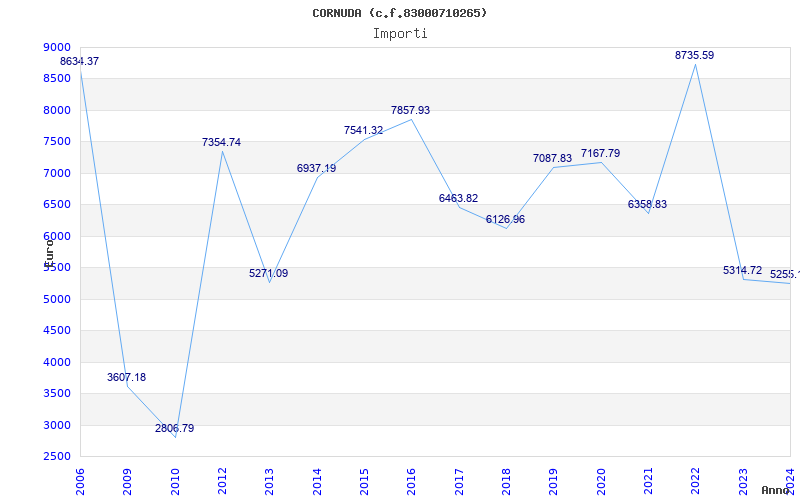This screenshot has width=800, height=500.
Task: Click the x-axis year label 2017
Action: coord(459,482)
